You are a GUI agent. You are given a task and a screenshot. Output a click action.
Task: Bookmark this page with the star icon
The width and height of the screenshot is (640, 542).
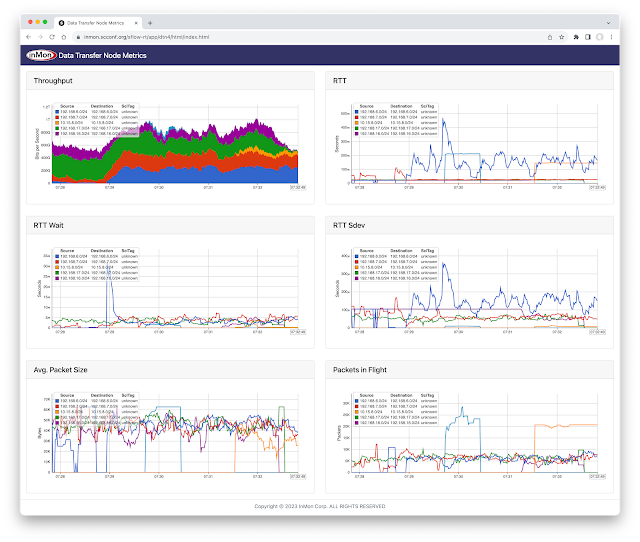click(x=562, y=37)
